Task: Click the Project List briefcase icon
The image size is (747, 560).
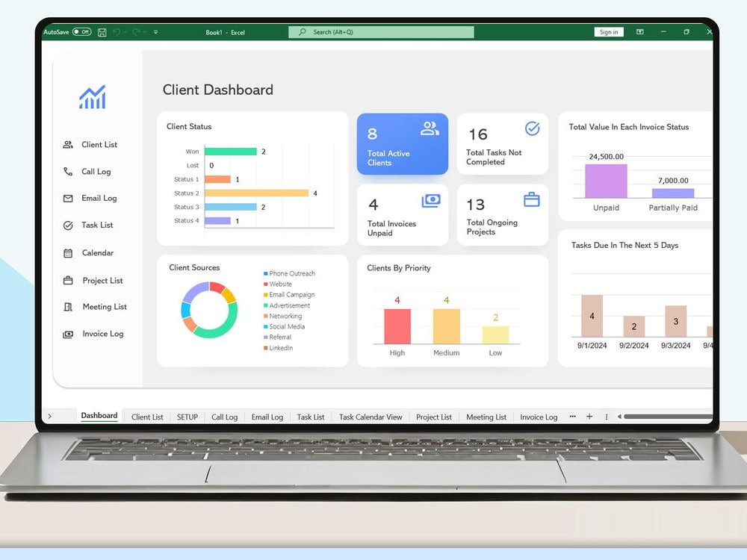Action: (x=68, y=281)
